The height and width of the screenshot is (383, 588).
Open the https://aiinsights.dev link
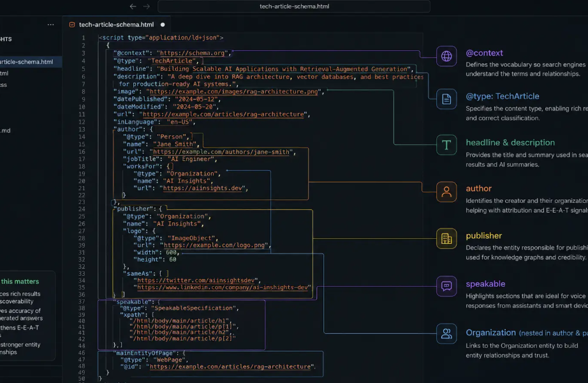tap(203, 188)
